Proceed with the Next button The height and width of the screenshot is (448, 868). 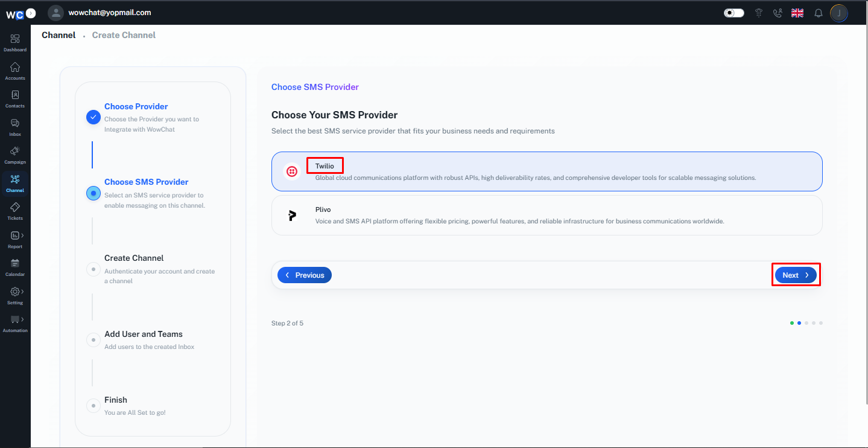(796, 275)
